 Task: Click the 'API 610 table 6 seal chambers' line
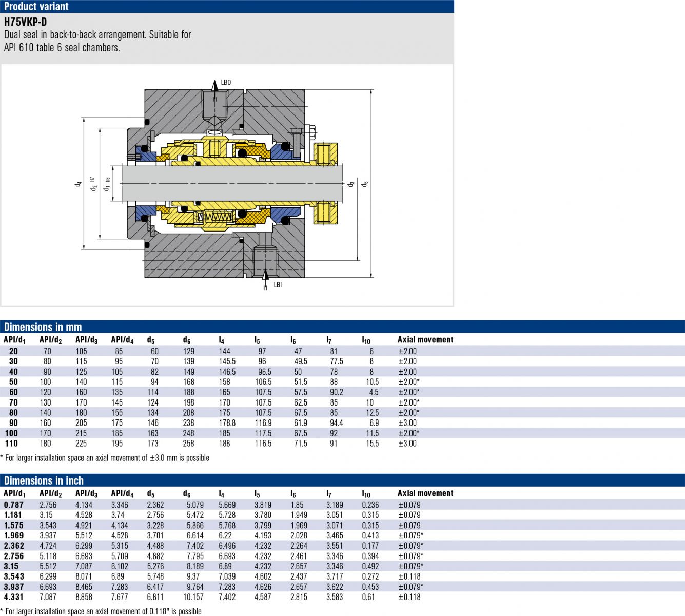click(x=62, y=47)
